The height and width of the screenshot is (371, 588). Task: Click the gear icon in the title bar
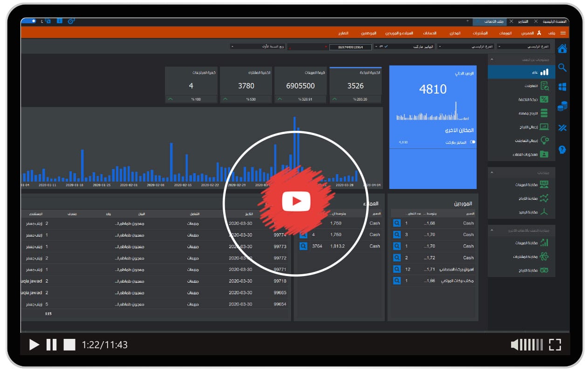pyautogui.click(x=71, y=21)
